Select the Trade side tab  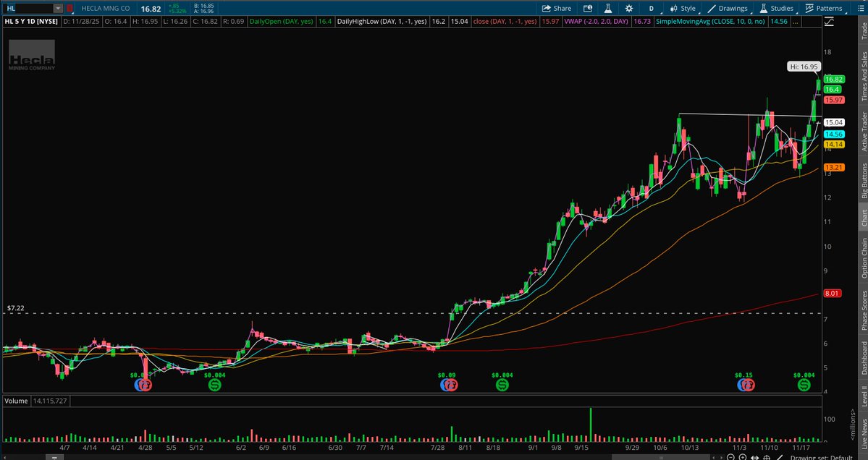(x=864, y=31)
